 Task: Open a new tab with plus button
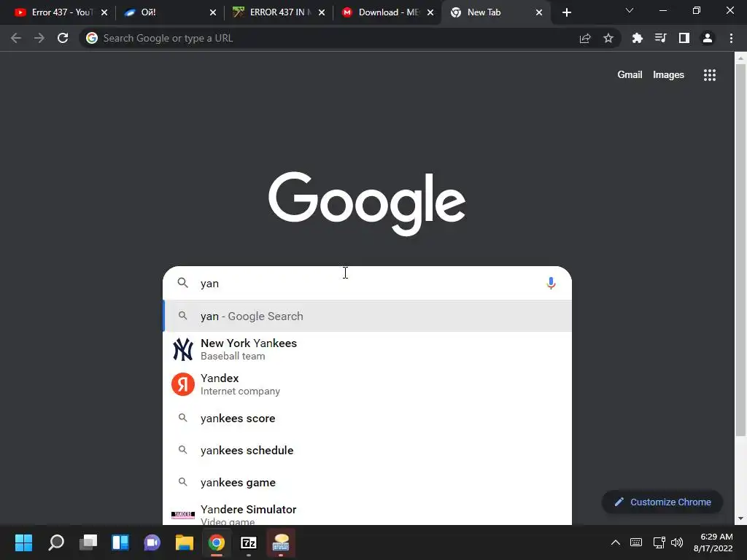point(566,12)
